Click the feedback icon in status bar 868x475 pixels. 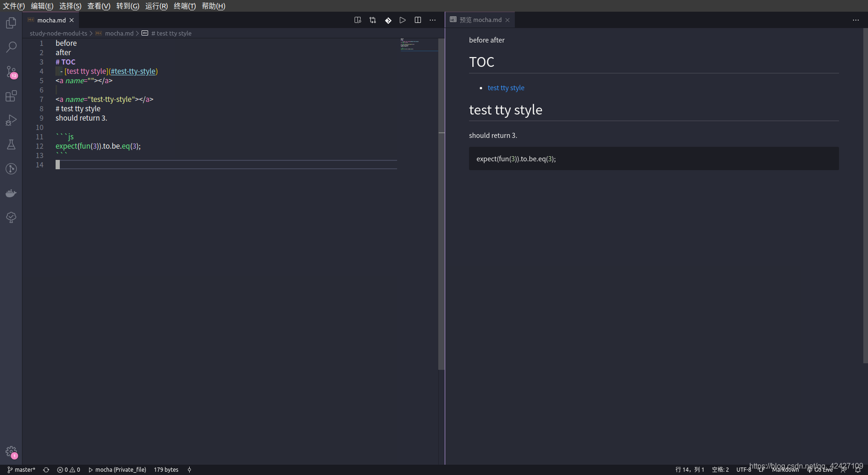click(844, 470)
